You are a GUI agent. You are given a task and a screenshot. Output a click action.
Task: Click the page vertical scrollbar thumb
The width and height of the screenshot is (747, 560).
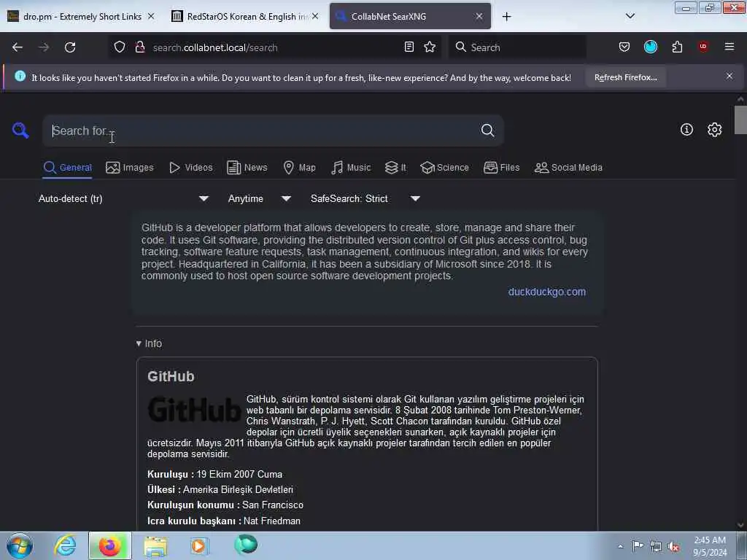[x=740, y=120]
